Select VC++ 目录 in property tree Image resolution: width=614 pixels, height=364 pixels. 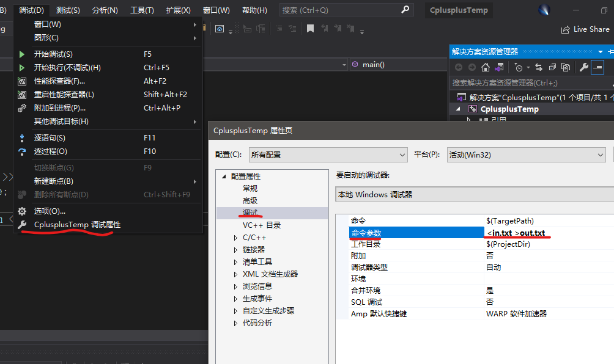tap(262, 225)
